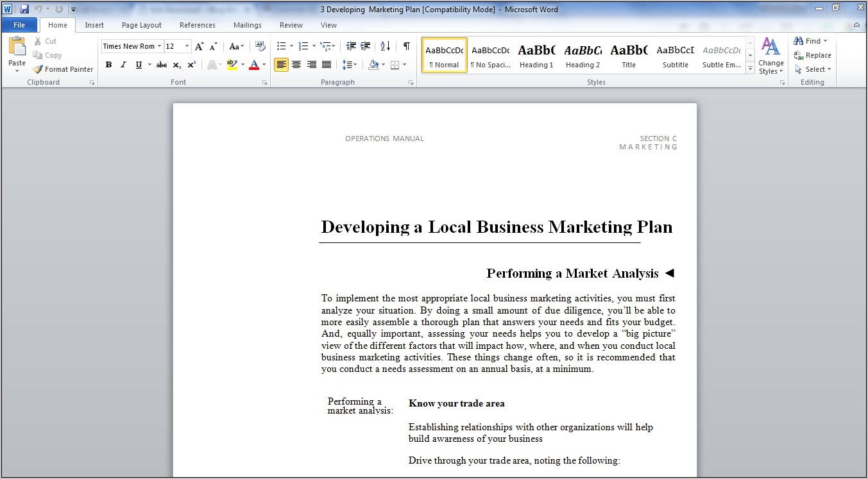
Task: Click the Borders grid icon
Action: (x=395, y=65)
